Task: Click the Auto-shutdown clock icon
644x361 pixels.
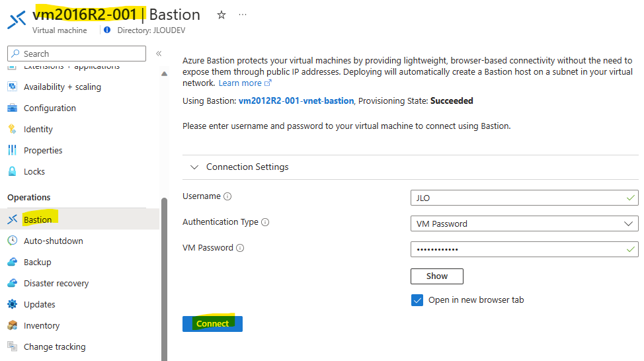Action: pos(13,241)
